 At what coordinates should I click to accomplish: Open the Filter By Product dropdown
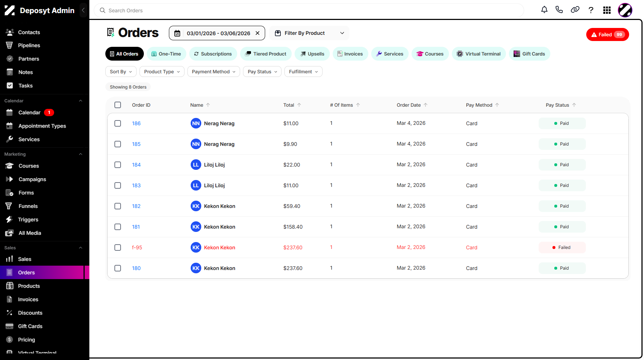309,33
